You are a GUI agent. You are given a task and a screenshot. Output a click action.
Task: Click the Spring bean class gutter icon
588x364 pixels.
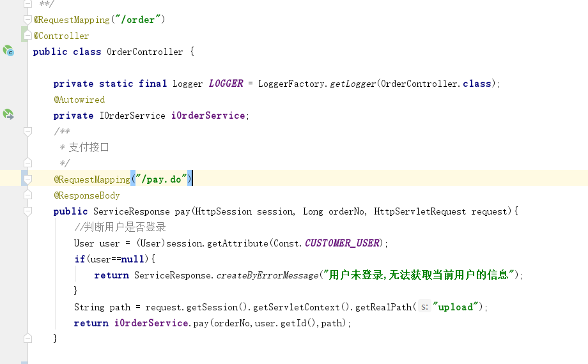click(x=8, y=51)
